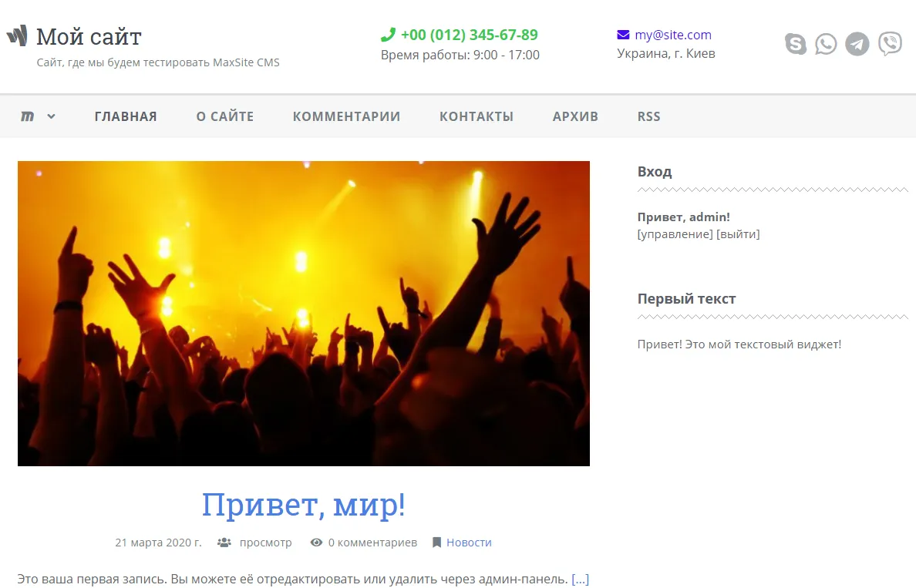Open the Telegram icon
Image resolution: width=916 pixels, height=588 pixels.
click(857, 44)
